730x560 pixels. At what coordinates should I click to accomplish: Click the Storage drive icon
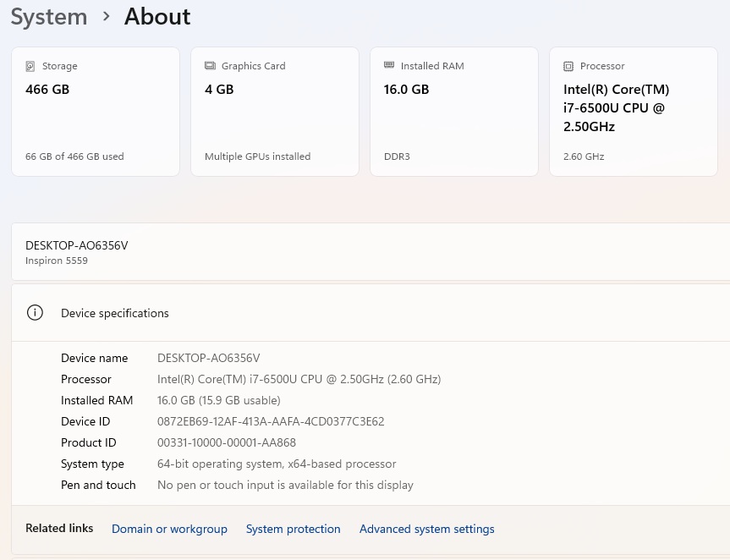(x=30, y=66)
